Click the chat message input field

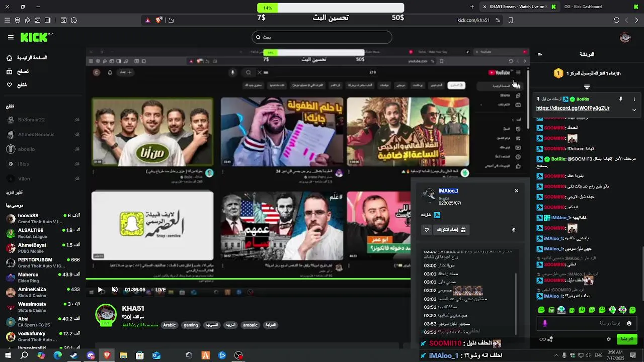click(x=587, y=323)
